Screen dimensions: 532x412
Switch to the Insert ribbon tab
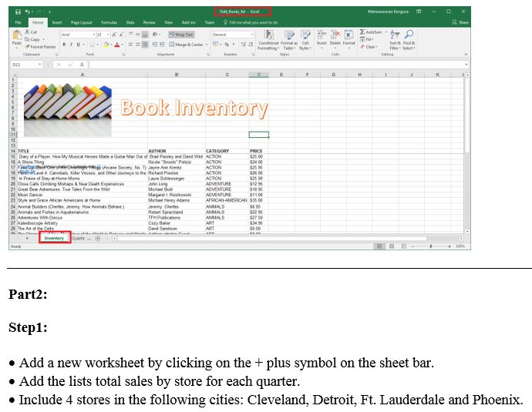tap(56, 22)
